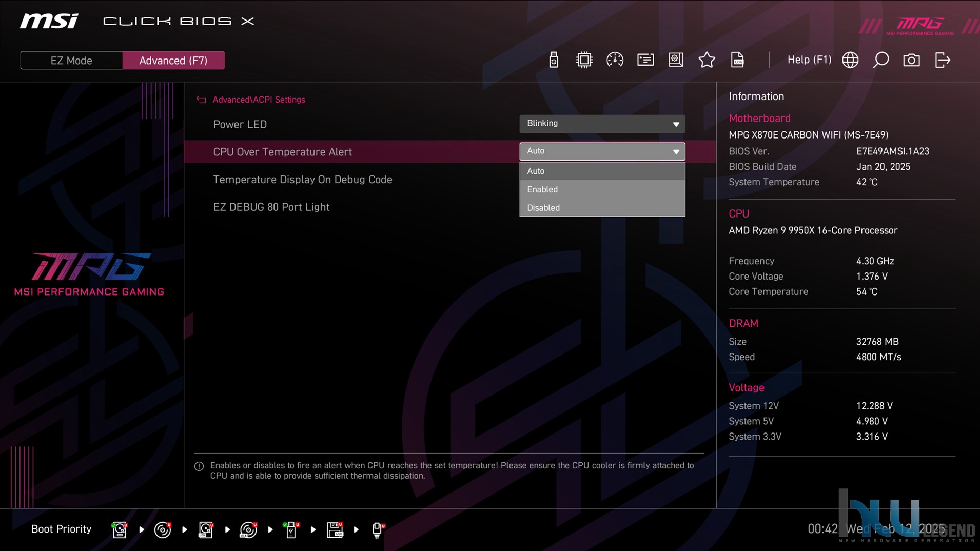Take a screenshot with the camera icon

(911, 60)
